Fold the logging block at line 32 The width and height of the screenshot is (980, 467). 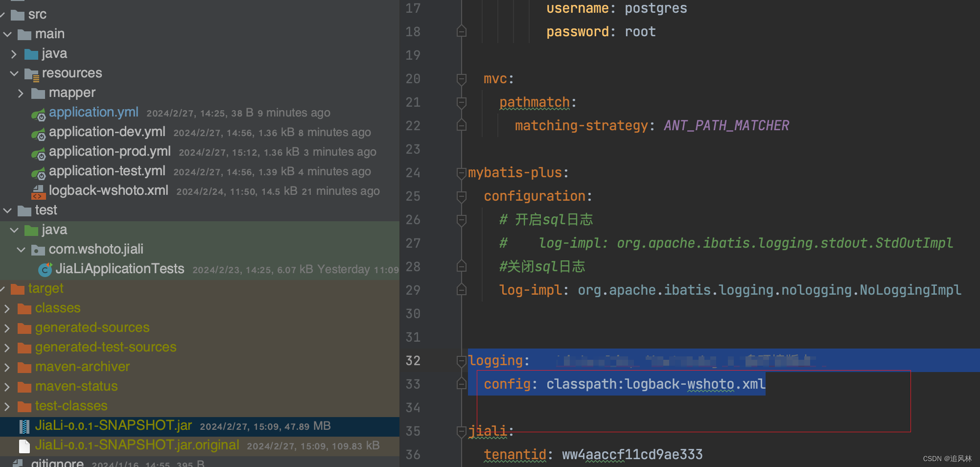[x=461, y=361]
